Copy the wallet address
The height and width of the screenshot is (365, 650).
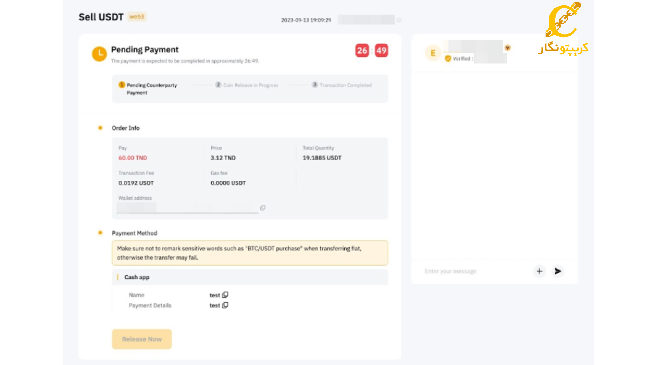point(262,208)
